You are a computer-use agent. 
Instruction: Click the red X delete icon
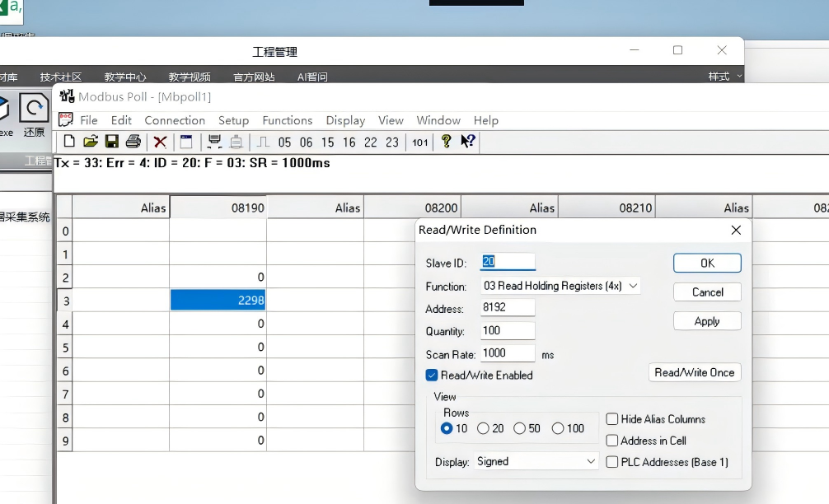click(160, 142)
